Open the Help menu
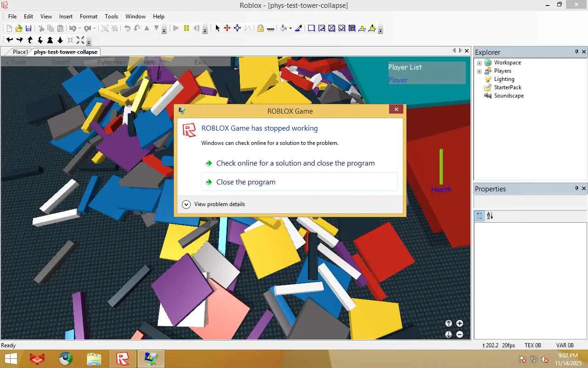Image resolution: width=588 pixels, height=368 pixels. point(158,16)
